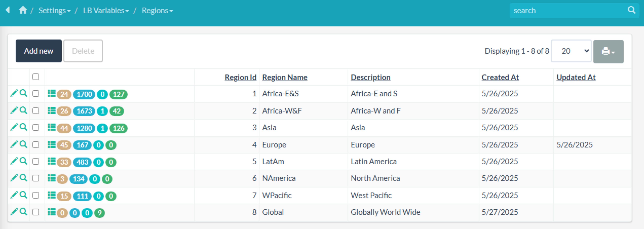This screenshot has height=229, width=644.
Task: Open the LB Variables breadcrumb dropdown
Action: (x=106, y=11)
